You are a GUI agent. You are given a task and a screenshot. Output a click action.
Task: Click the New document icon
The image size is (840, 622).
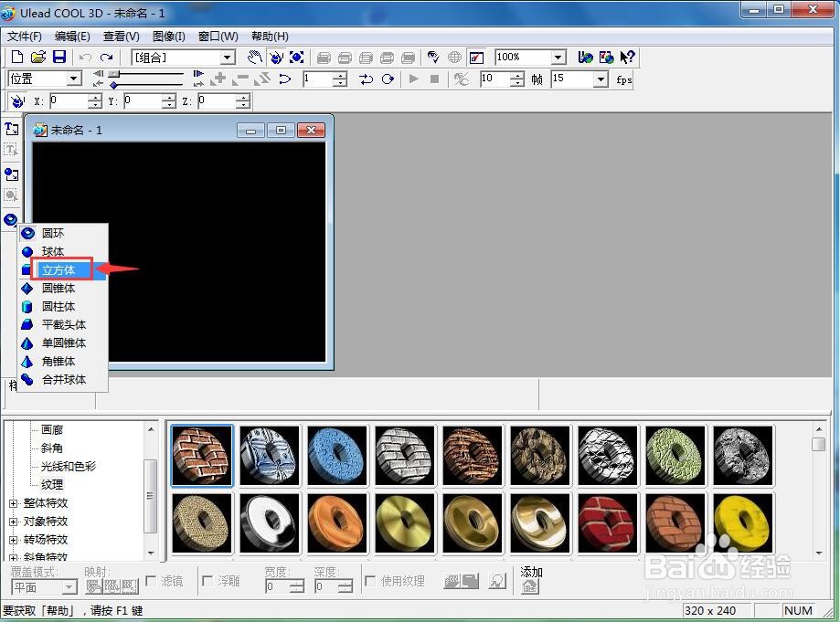pos(17,57)
